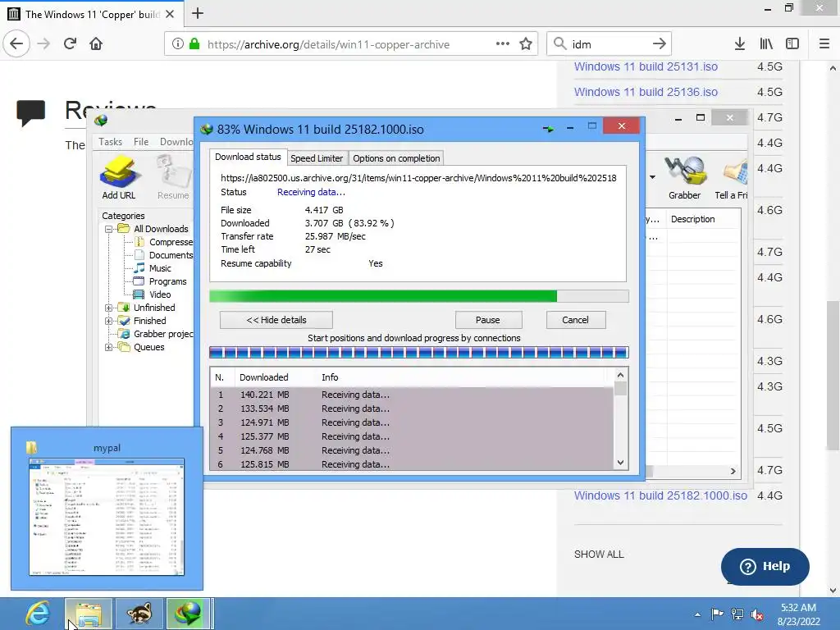Viewport: 840px width, 630px height.
Task: Click the site information icon in URL bar
Action: (178, 44)
